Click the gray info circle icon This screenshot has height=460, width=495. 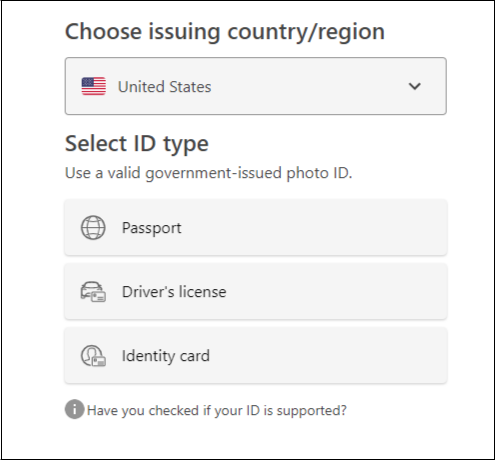pyautogui.click(x=74, y=409)
